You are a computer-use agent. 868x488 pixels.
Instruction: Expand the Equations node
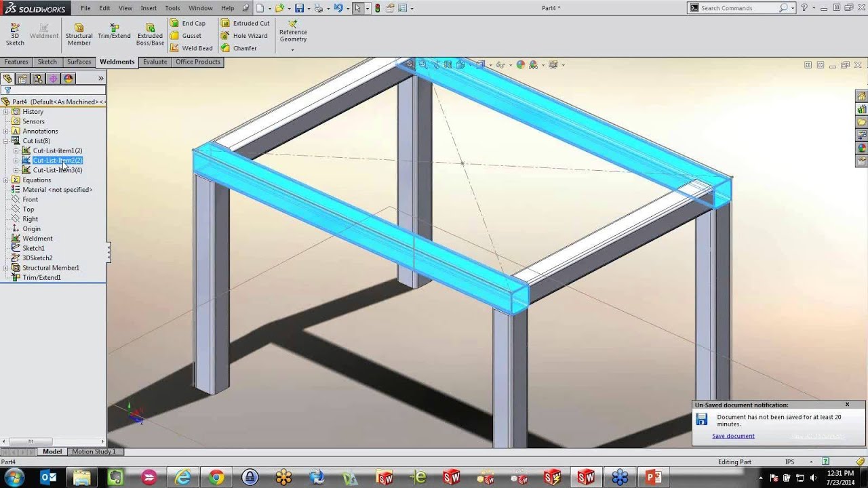coord(6,180)
